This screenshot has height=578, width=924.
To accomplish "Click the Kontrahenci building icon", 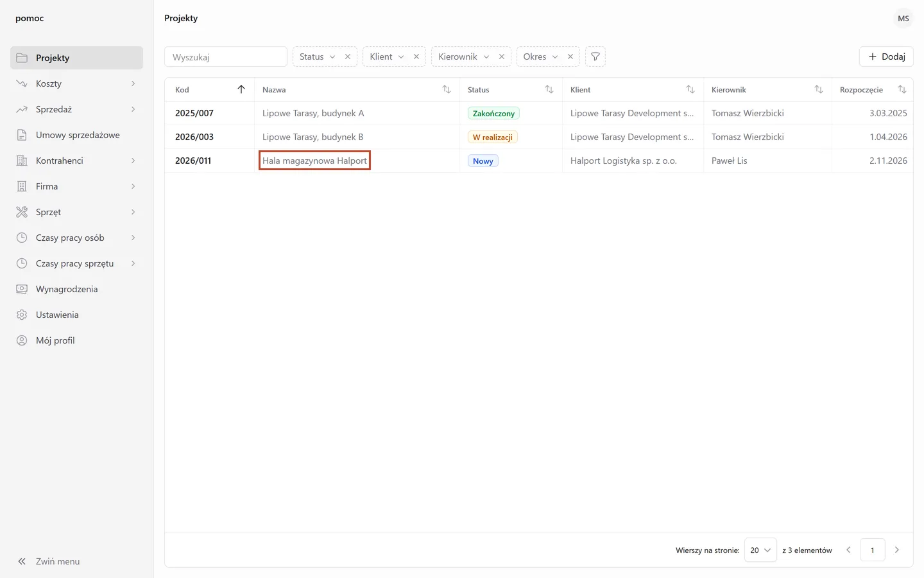I will [22, 161].
